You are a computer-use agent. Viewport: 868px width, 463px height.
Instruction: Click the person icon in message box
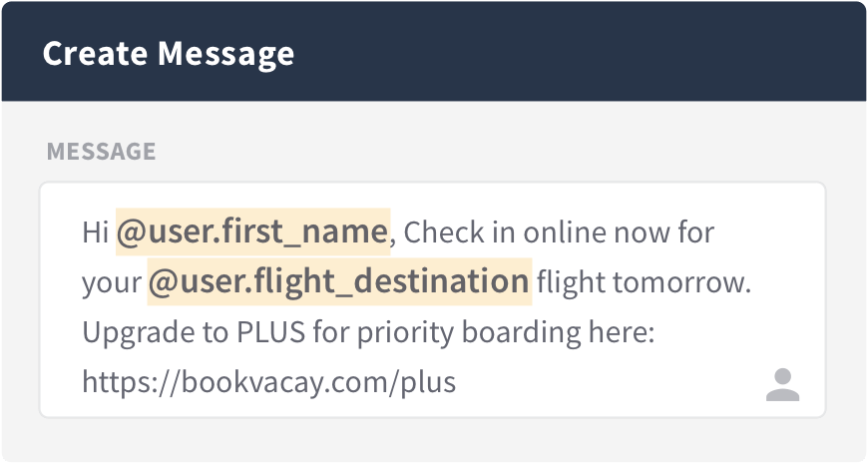point(782,384)
